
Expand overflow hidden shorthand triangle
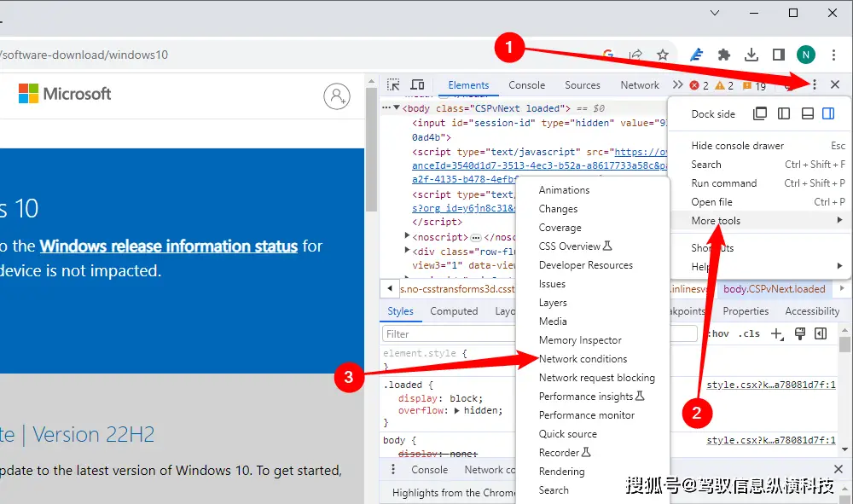[x=457, y=410]
